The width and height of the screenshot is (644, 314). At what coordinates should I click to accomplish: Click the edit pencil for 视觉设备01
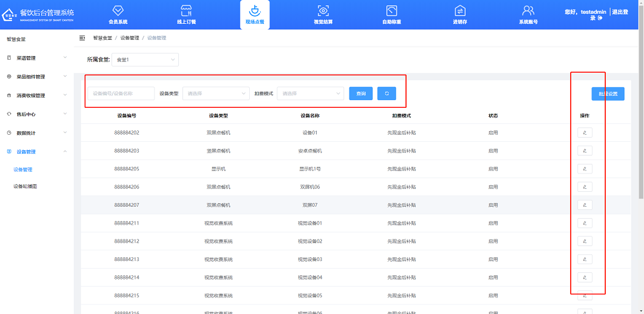click(x=584, y=223)
